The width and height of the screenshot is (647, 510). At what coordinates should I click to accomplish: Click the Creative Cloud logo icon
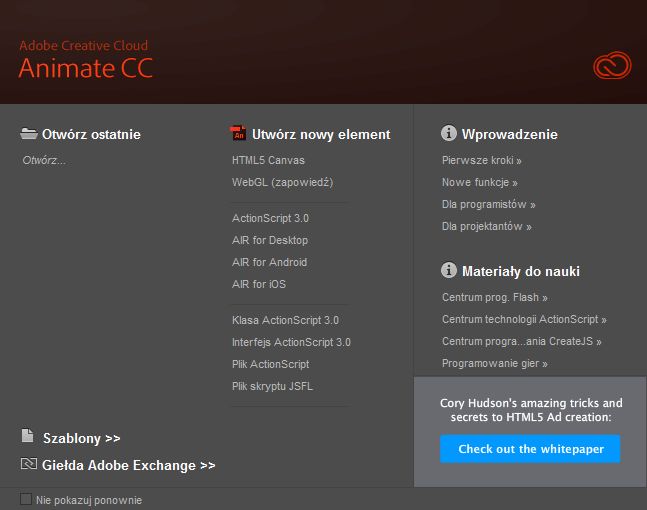pyautogui.click(x=612, y=66)
